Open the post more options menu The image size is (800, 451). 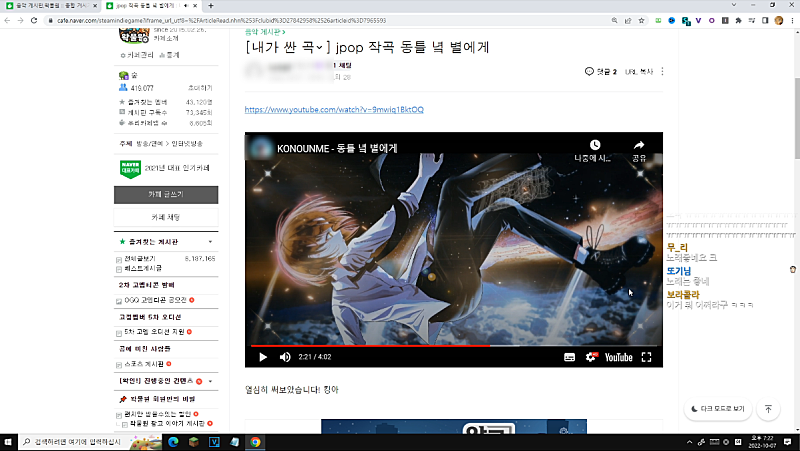pos(662,71)
